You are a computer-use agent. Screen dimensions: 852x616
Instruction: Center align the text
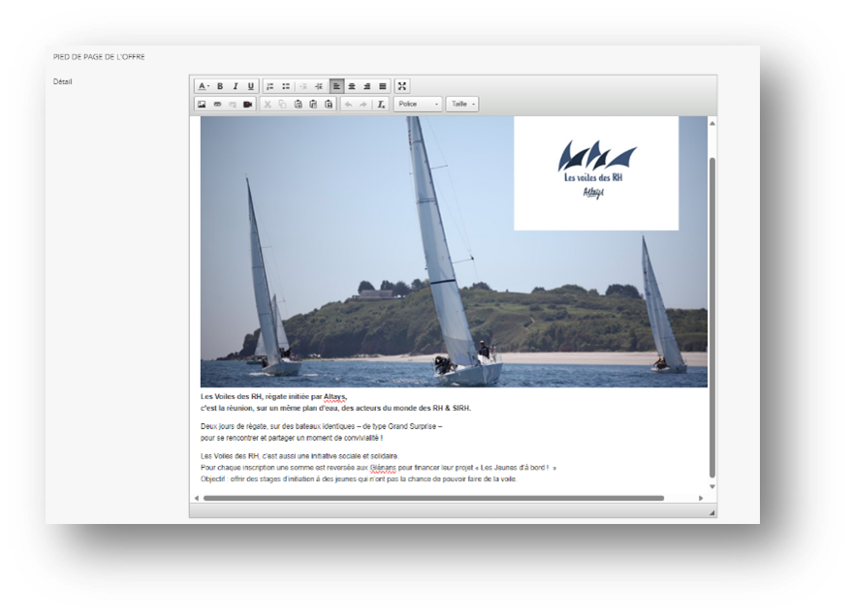351,86
